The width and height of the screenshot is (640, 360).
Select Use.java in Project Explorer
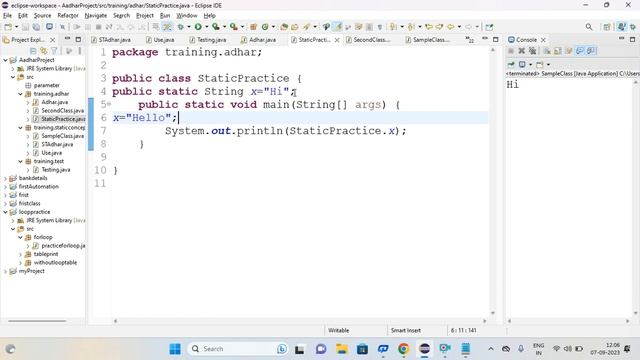click(x=51, y=153)
